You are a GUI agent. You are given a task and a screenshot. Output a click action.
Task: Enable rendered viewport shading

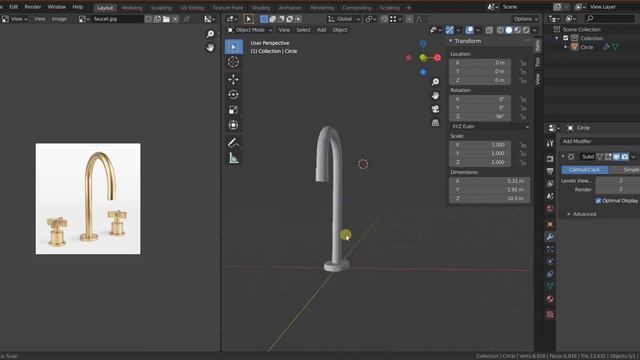coord(526,30)
